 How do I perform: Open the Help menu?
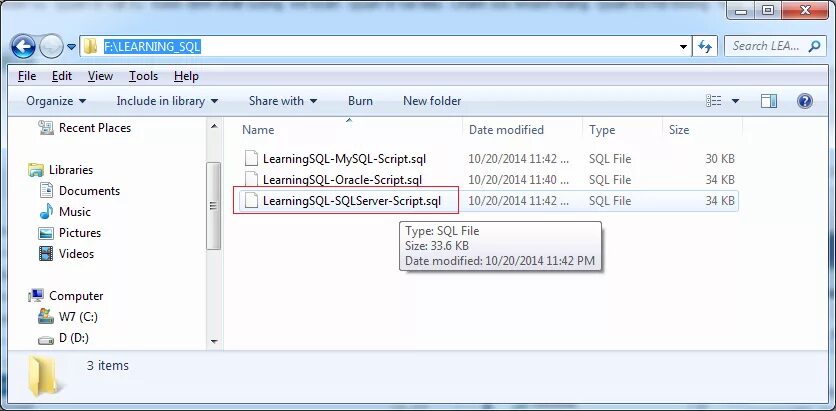coord(186,76)
